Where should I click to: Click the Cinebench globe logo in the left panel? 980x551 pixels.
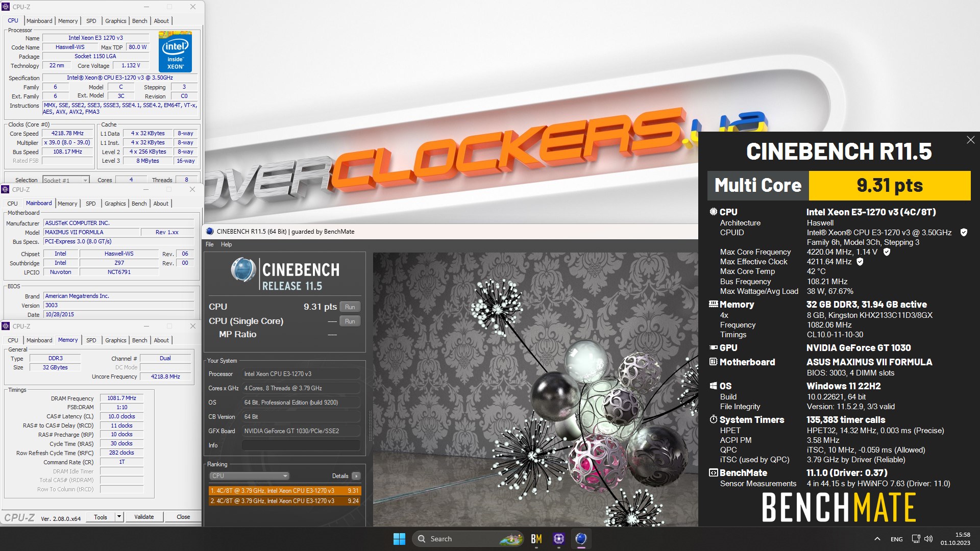243,270
